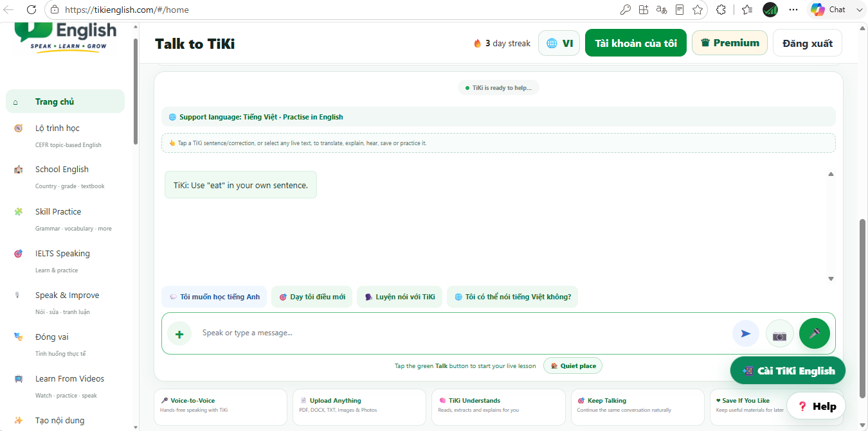The height and width of the screenshot is (431, 868).
Task: Bookmark page with the star icon
Action: click(698, 10)
